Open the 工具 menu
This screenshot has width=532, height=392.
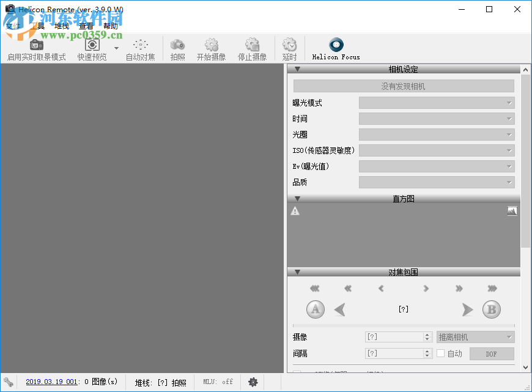click(x=37, y=26)
